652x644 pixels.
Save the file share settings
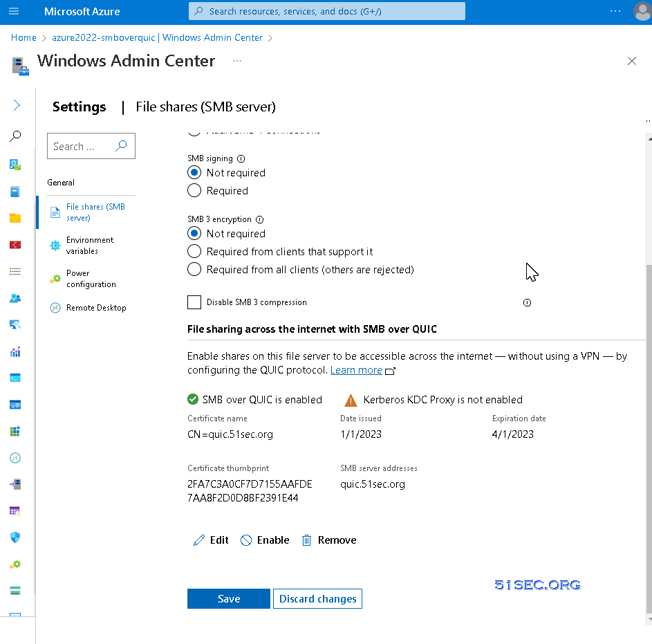229,598
